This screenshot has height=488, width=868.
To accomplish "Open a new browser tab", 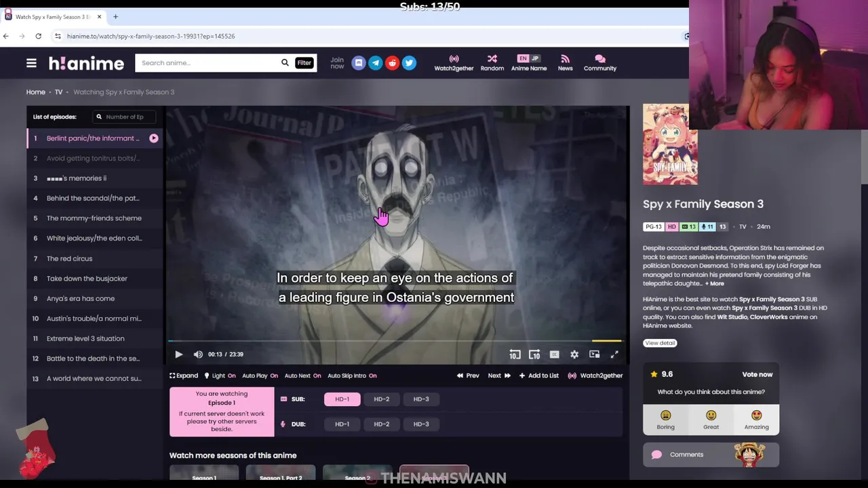I will tap(115, 16).
